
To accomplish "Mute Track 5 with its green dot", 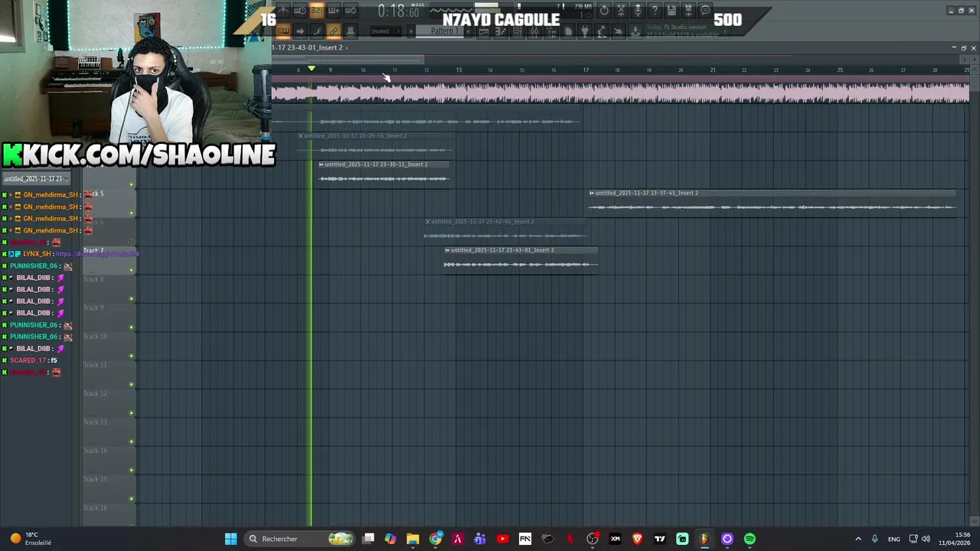I will [132, 213].
